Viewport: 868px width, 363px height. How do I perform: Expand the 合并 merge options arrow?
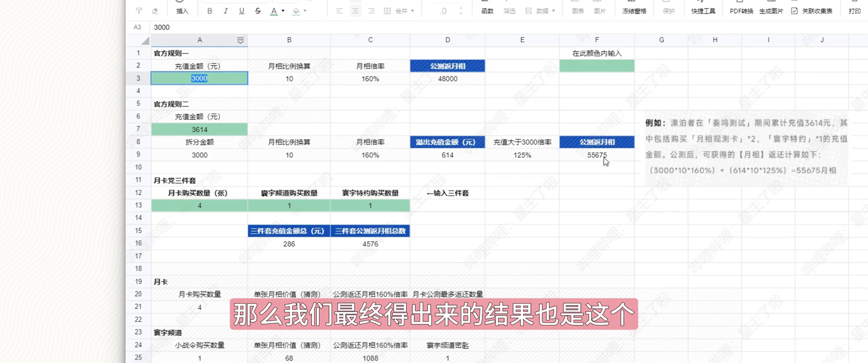click(412, 11)
